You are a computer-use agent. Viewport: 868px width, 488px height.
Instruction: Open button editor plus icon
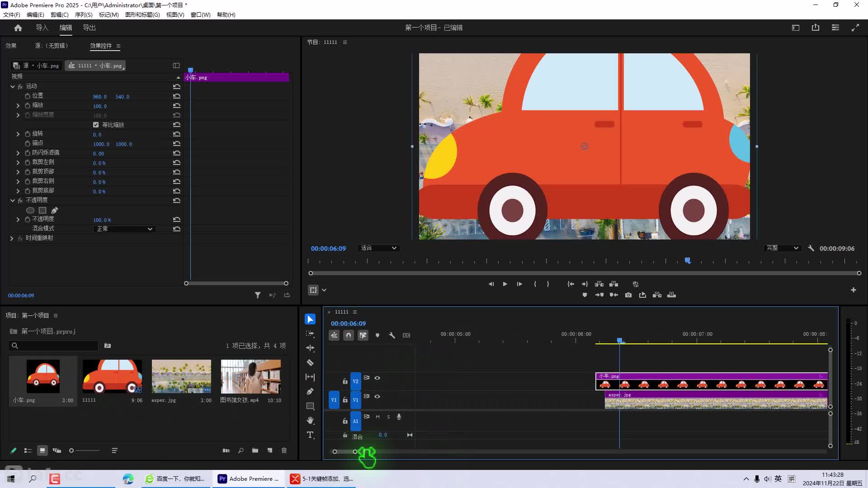854,290
